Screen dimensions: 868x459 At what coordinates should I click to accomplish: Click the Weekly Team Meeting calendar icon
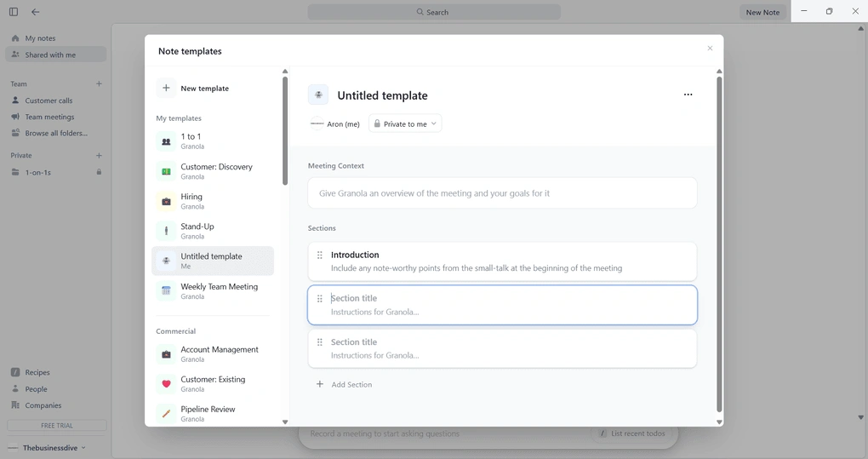click(x=166, y=290)
